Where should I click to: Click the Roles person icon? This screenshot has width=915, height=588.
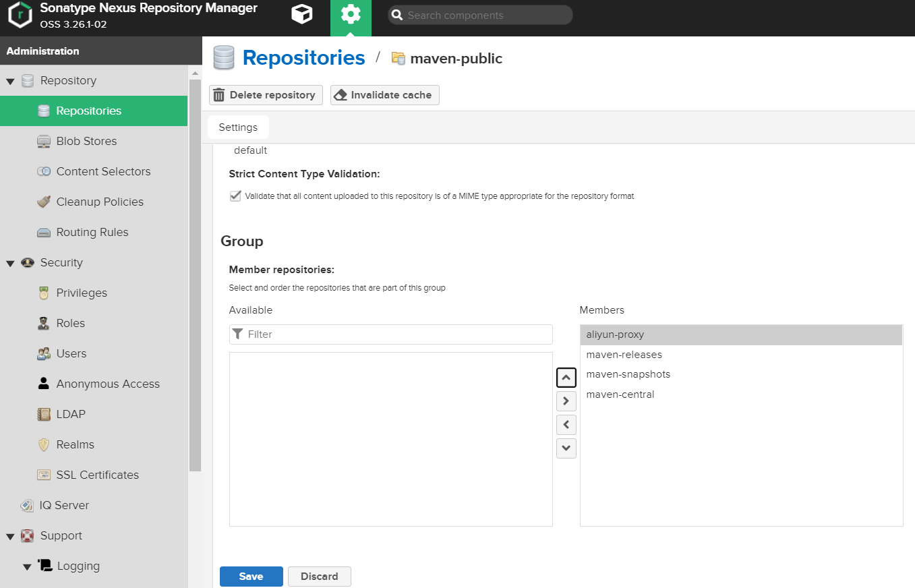(x=44, y=324)
